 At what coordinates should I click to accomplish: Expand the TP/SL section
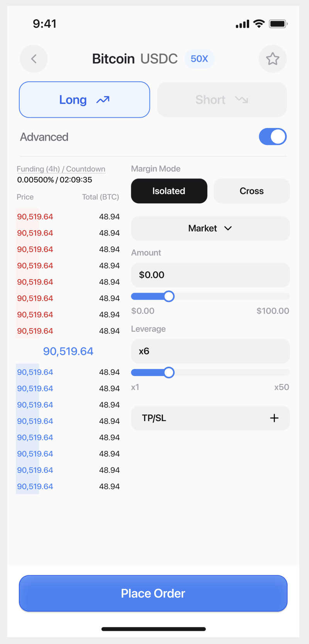tap(210, 418)
